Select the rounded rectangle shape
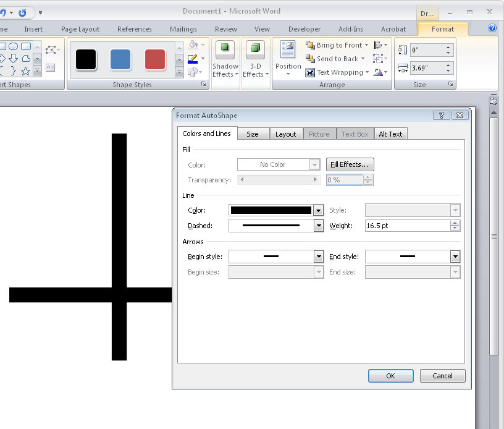This screenshot has width=504, height=429. pos(26,46)
